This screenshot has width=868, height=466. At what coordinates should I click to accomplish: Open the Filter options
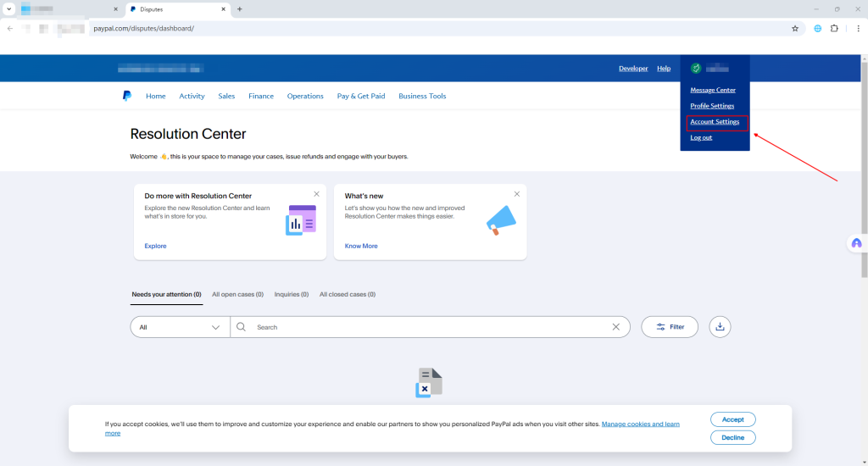670,326
